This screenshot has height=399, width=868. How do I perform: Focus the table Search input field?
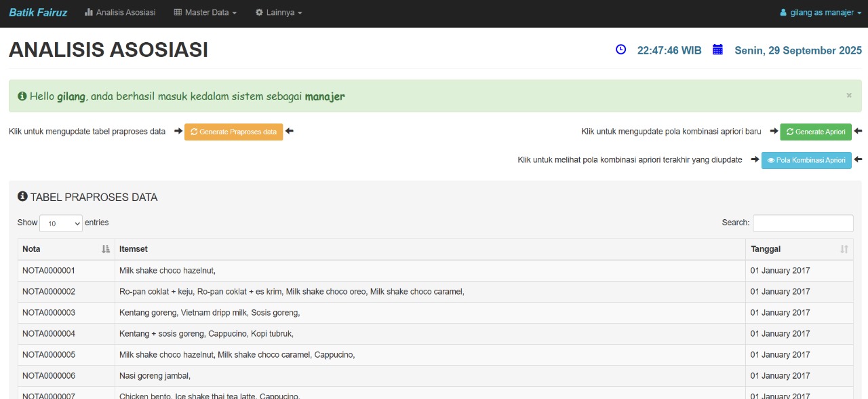[803, 223]
